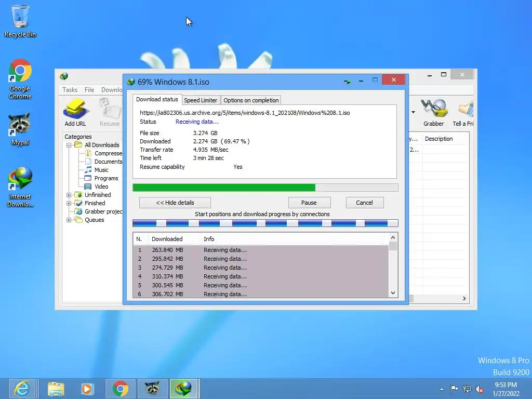Select Grabber projects in the tree
This screenshot has height=399, width=532.
pos(99,211)
